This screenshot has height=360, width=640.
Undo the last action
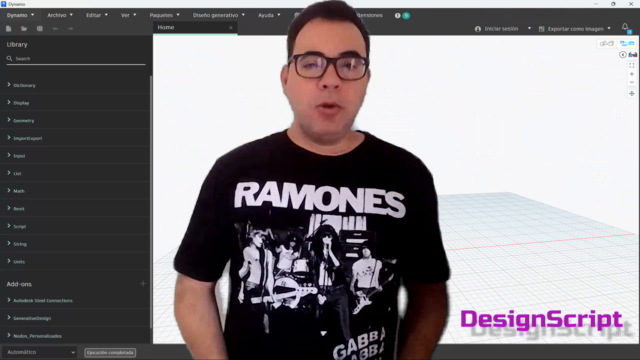pos(56,29)
